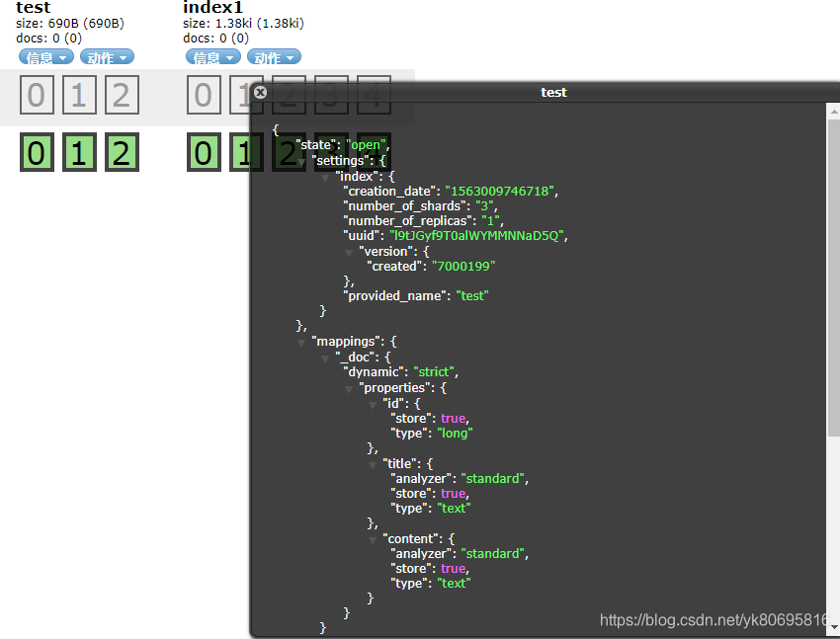Click the uuid value string
This screenshot has height=639, width=840.
[476, 236]
